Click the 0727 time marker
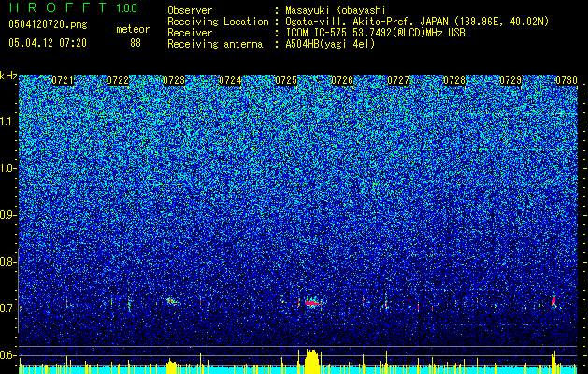This screenshot has height=374, width=588. pos(398,80)
